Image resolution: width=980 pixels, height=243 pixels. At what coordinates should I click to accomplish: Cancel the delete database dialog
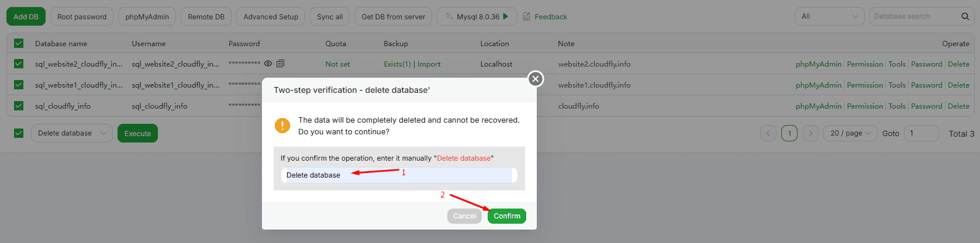[x=464, y=216]
